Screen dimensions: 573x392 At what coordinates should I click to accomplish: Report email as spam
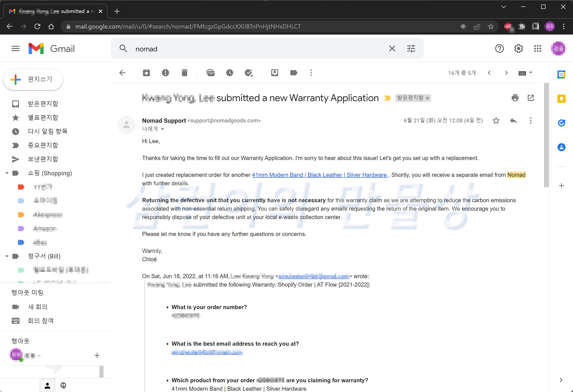point(165,73)
